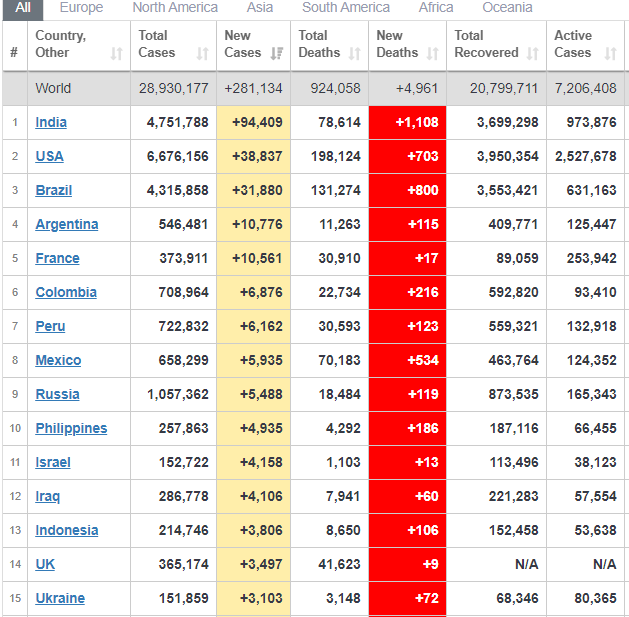Viewport: 629px width, 617px height.
Task: Open the USA country link
Action: (49, 156)
